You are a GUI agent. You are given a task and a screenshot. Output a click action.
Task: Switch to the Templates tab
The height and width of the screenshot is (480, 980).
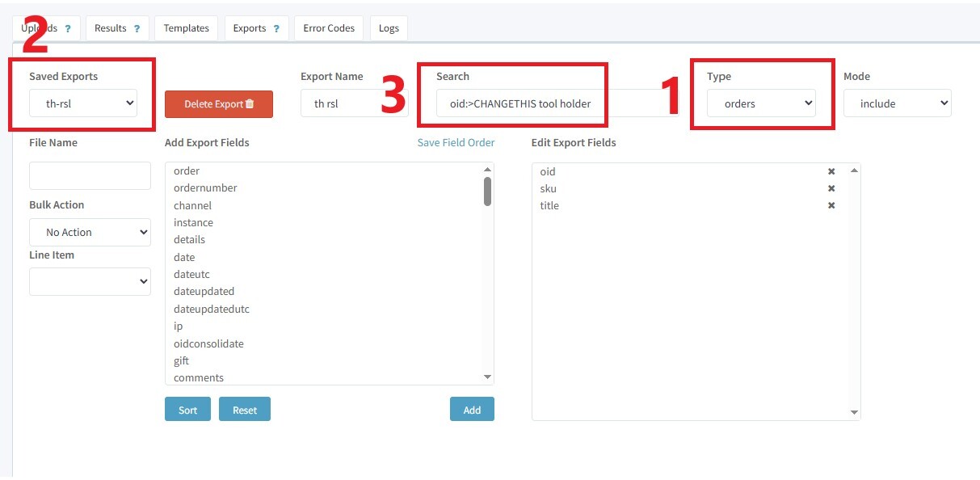pos(186,28)
